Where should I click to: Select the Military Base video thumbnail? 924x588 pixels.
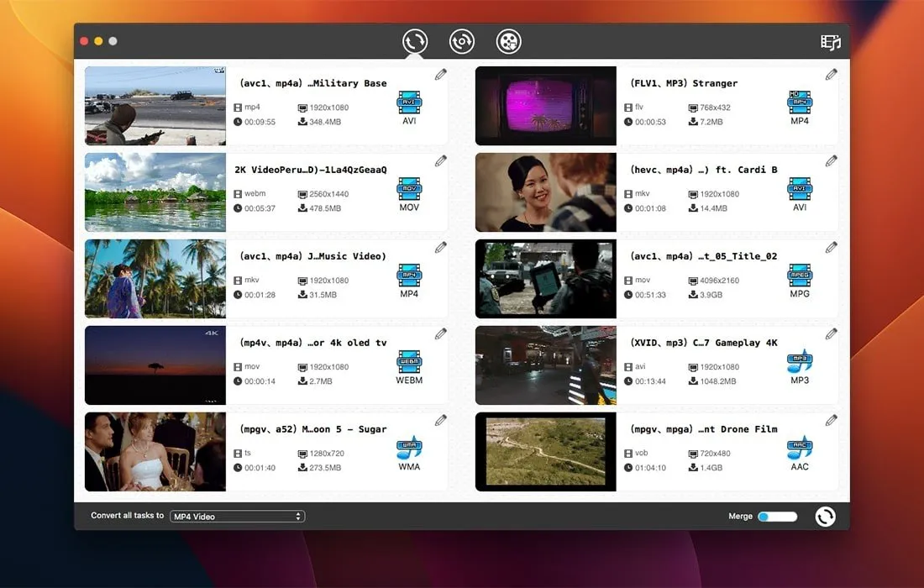coord(155,105)
